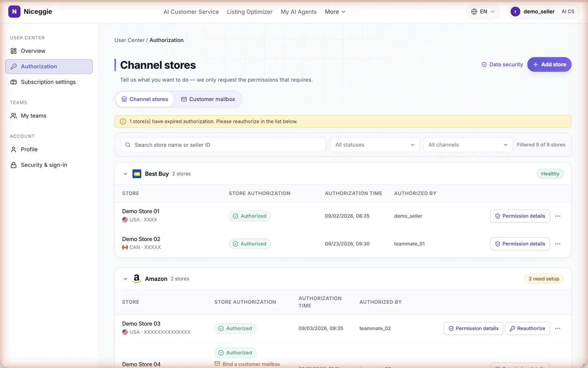
Task: Open Permission details for Demo Store 03
Action: click(473, 328)
